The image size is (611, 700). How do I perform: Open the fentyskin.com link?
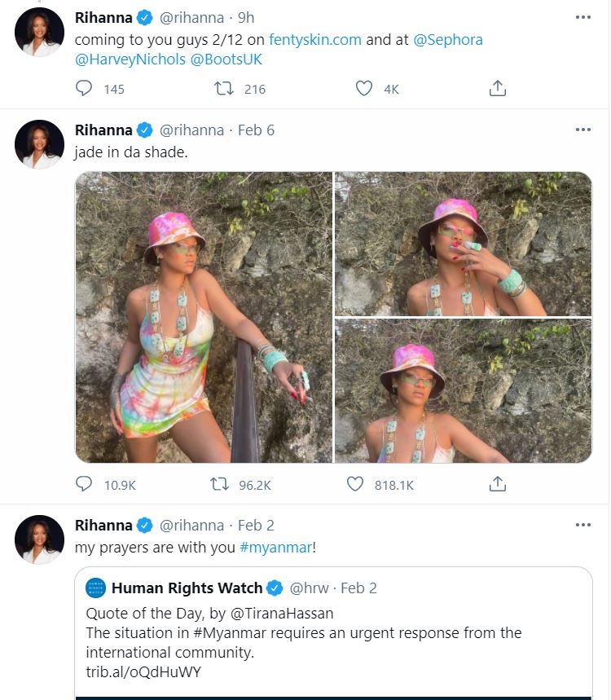tap(315, 40)
